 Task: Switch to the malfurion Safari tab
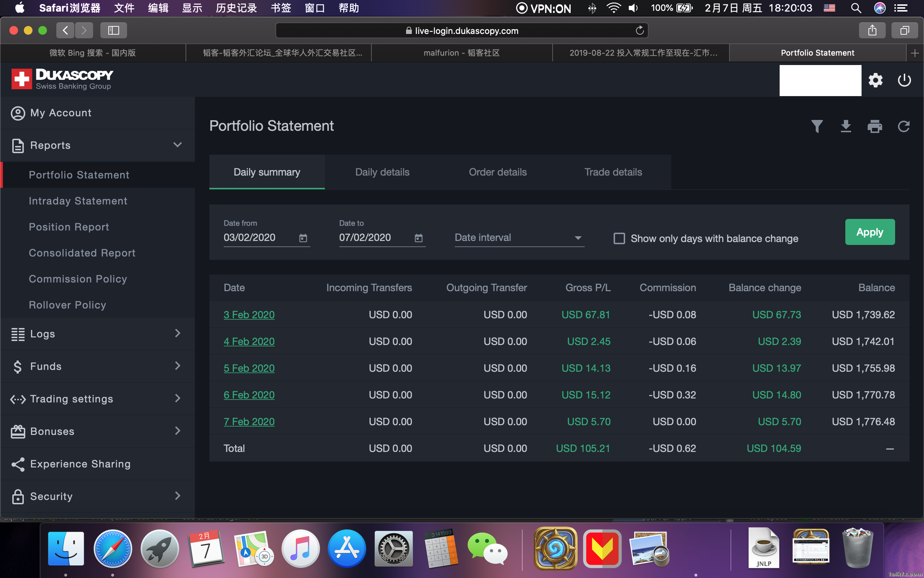click(462, 53)
